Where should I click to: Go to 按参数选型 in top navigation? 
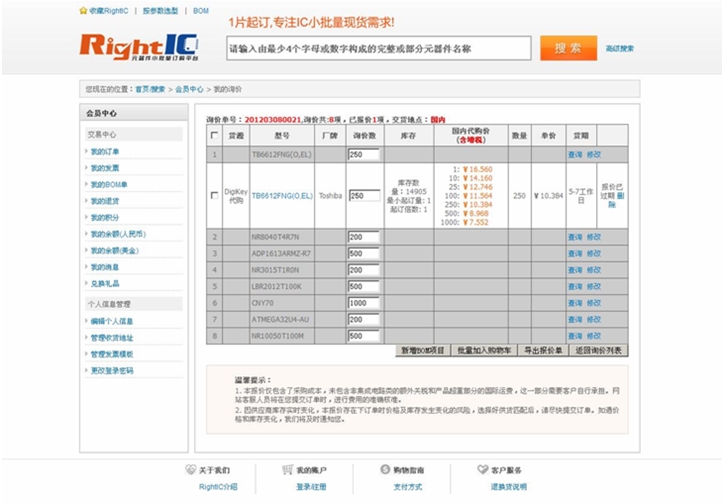(160, 10)
